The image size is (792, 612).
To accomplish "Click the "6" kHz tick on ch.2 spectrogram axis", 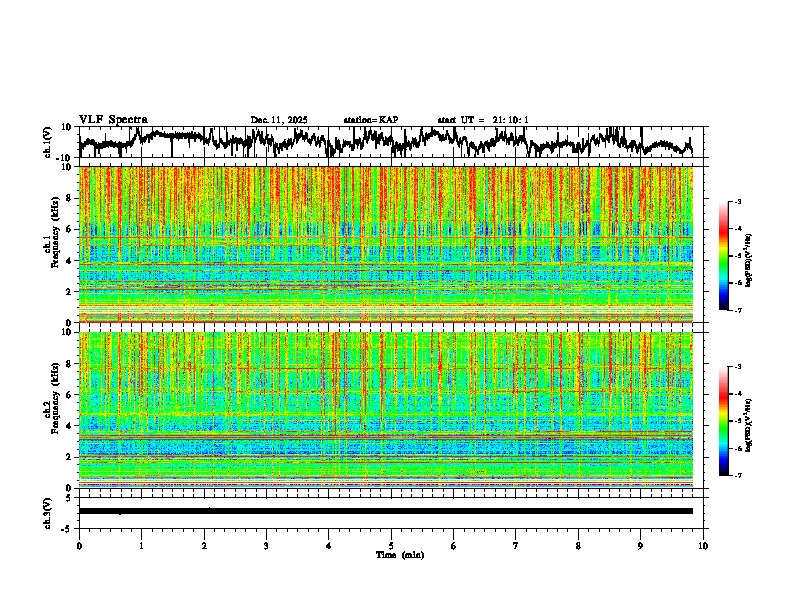I will (70, 394).
